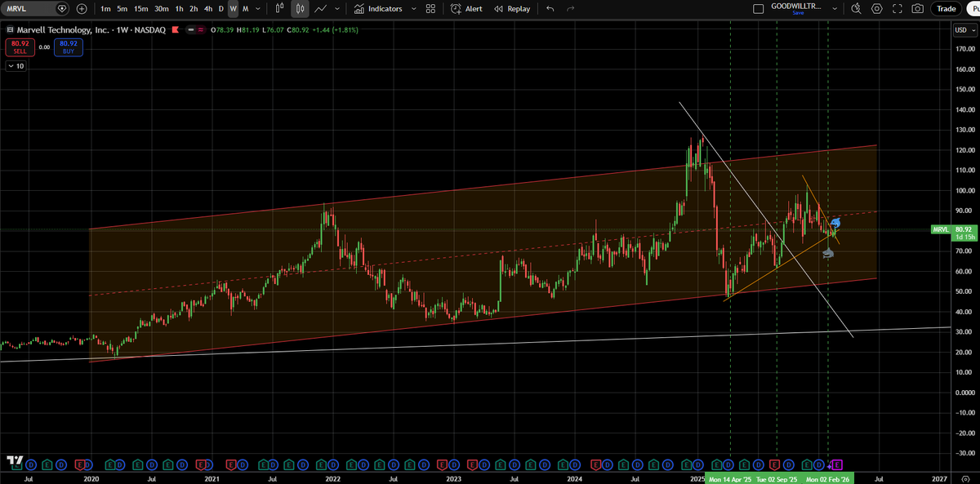Switch to 5m timeframe
Screen dimensions: 980x484
point(122,9)
